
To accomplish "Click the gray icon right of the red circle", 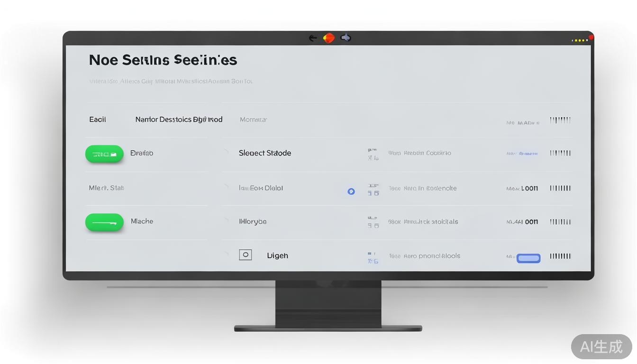I will tap(346, 38).
